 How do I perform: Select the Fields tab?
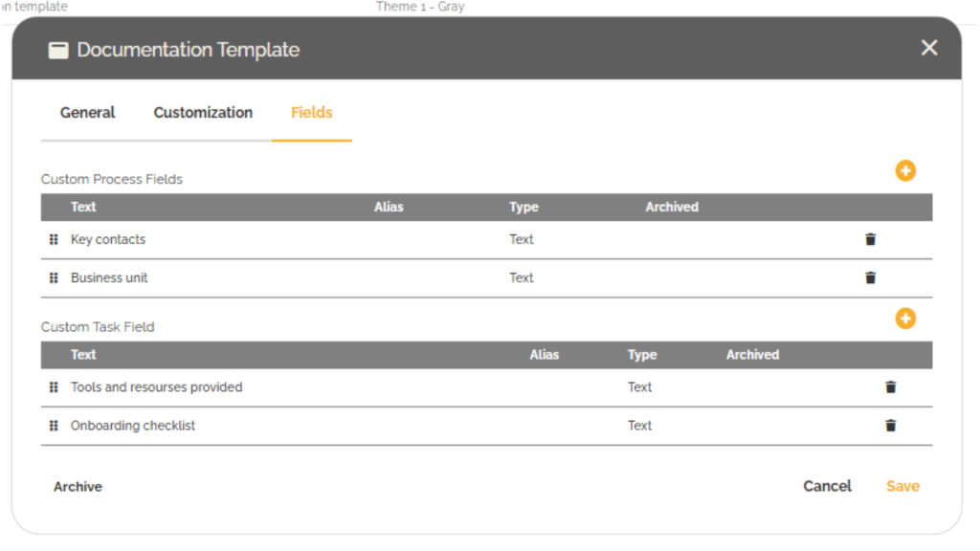pyautogui.click(x=311, y=113)
